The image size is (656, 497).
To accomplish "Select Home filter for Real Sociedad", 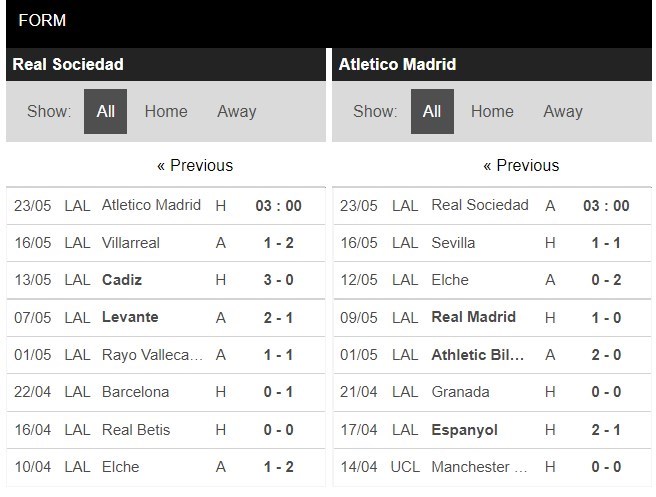I will point(166,111).
